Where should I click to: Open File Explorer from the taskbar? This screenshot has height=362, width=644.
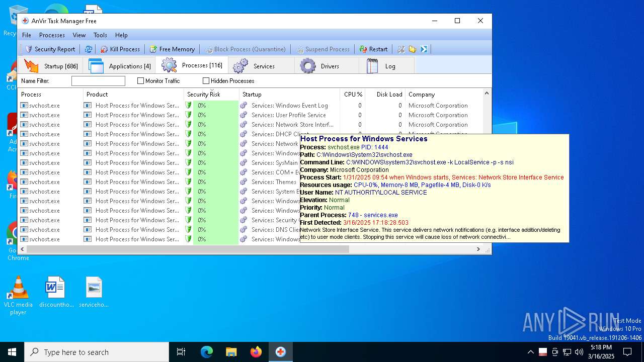[231, 352]
